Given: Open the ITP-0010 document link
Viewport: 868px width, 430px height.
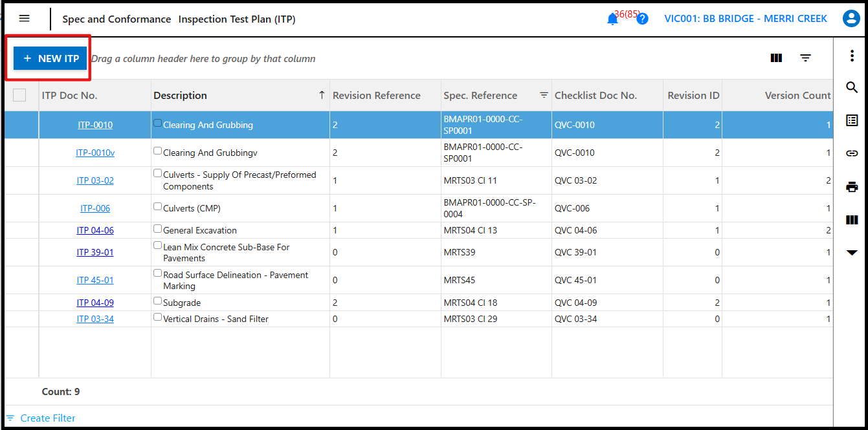Looking at the screenshot, I should coord(95,124).
